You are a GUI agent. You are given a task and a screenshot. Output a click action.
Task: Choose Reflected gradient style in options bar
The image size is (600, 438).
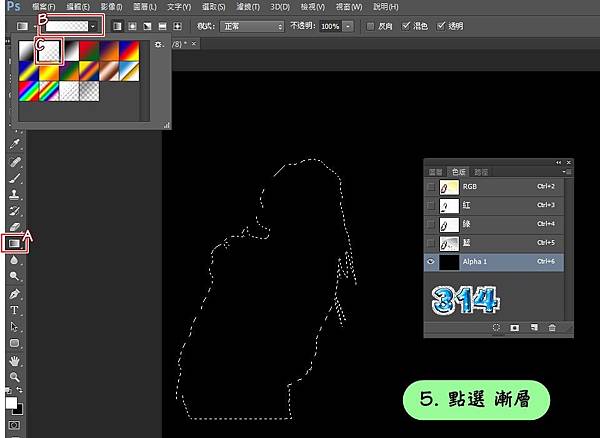pos(162,26)
